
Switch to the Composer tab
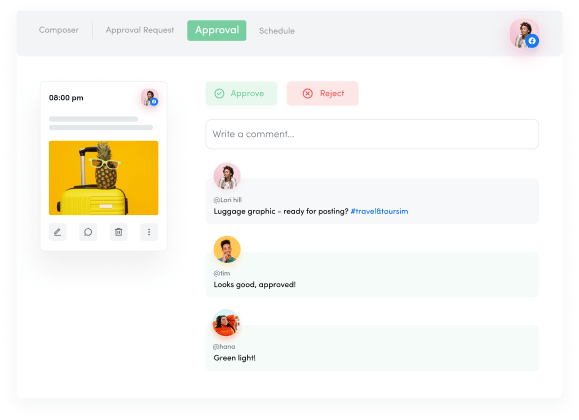pyautogui.click(x=59, y=30)
